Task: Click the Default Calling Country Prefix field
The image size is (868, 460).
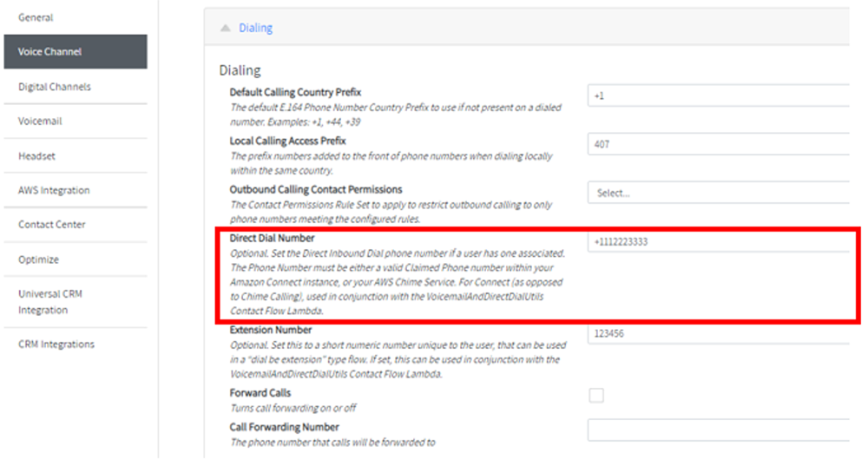Action: tap(719, 95)
